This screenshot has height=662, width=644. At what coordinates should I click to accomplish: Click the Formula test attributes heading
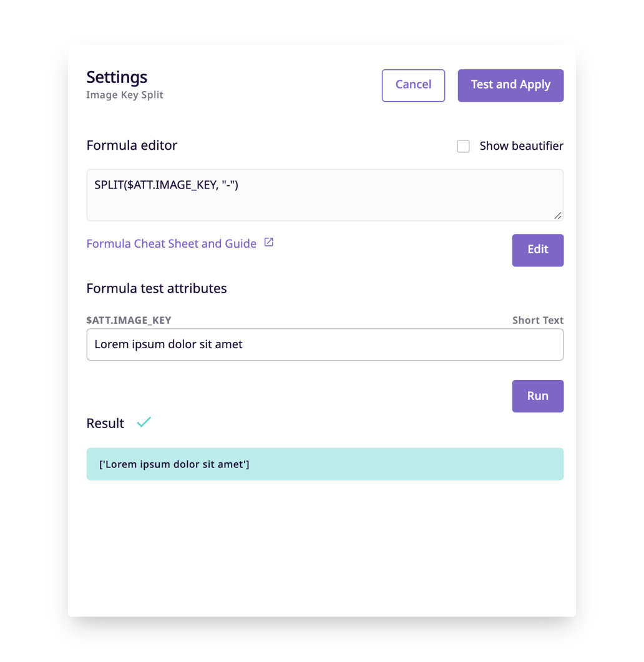pyautogui.click(x=157, y=288)
